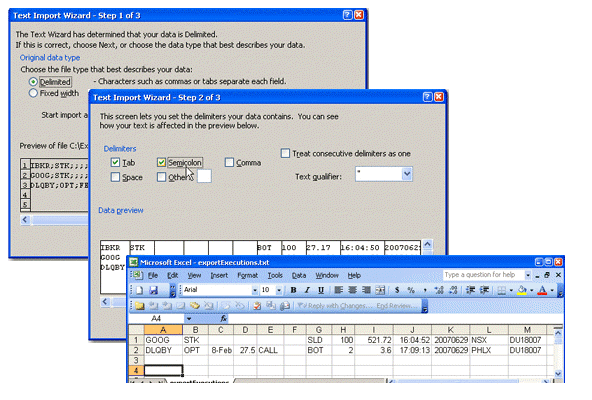
Task: Click Increase Decimal icon
Action: (x=439, y=290)
